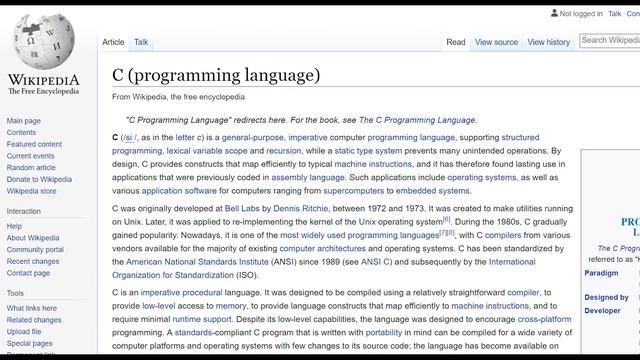Open the standards link before '-compliant'
The height and width of the screenshot is (360, 640).
tap(193, 333)
